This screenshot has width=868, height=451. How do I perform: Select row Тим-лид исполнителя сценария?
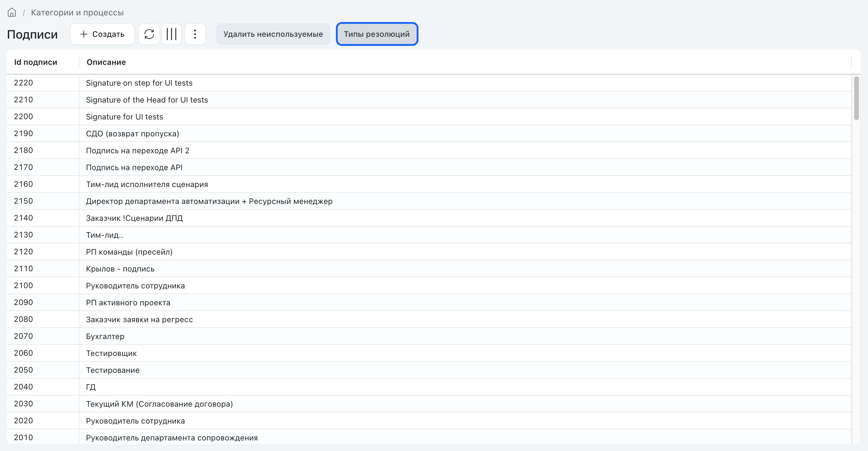coord(429,184)
